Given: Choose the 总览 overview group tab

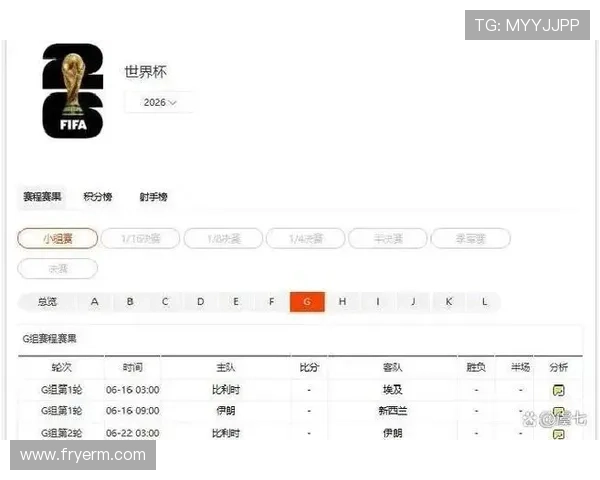Looking at the screenshot, I should click(47, 302).
